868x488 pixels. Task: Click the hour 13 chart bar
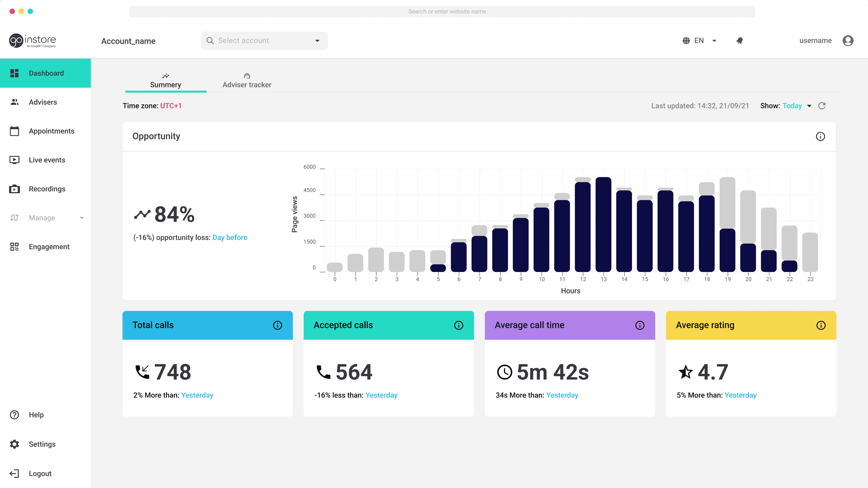[603, 224]
